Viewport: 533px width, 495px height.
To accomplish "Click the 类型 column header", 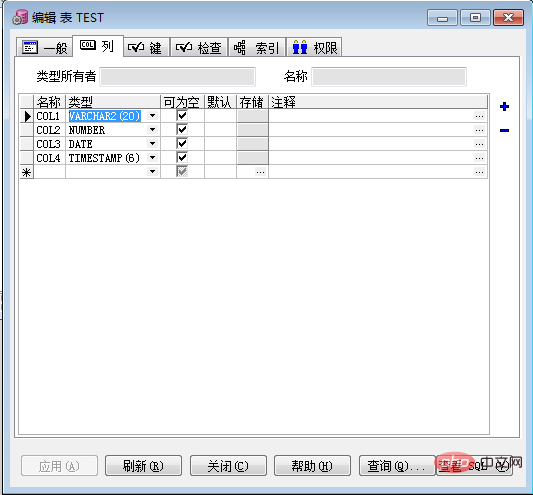I will [113, 102].
